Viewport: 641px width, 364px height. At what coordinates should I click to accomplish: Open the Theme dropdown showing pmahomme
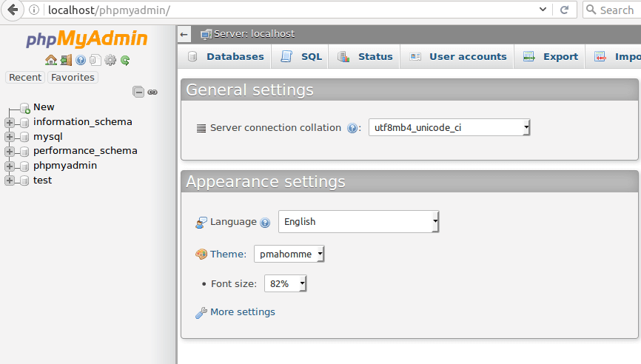(x=289, y=255)
